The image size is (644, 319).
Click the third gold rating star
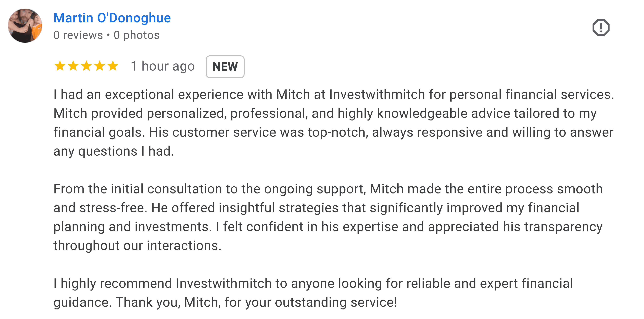pyautogui.click(x=87, y=66)
